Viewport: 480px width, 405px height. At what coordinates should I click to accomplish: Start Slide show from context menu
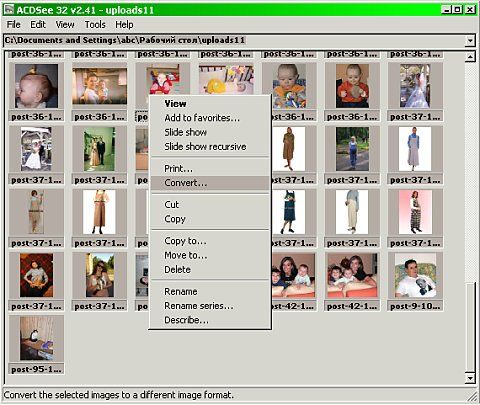click(x=210, y=132)
